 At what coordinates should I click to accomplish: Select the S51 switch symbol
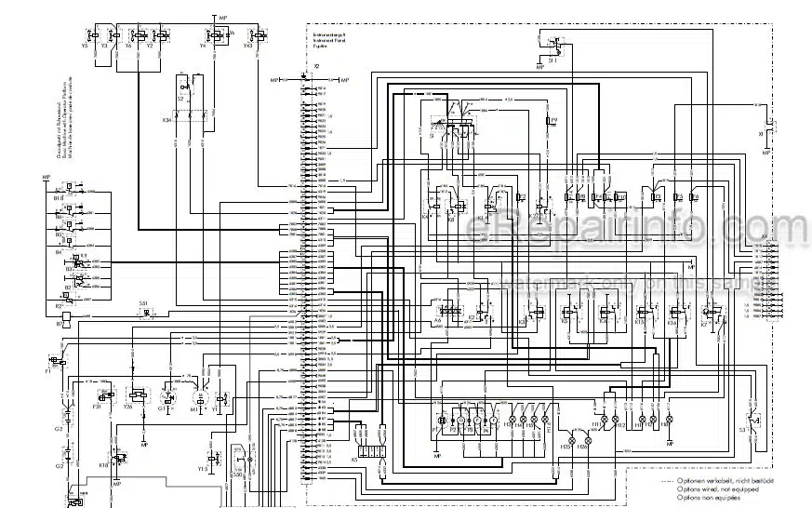145,314
